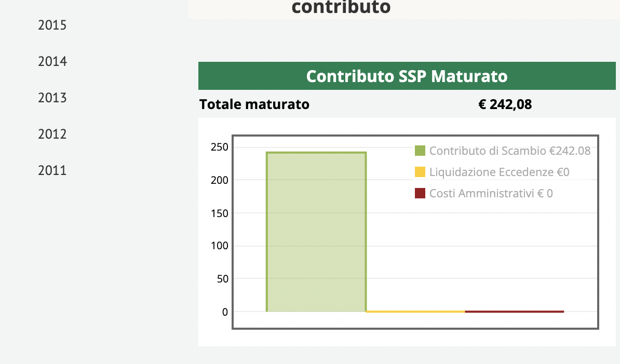The width and height of the screenshot is (620, 364).
Task: Open the 2015 year link
Action: [x=52, y=25]
